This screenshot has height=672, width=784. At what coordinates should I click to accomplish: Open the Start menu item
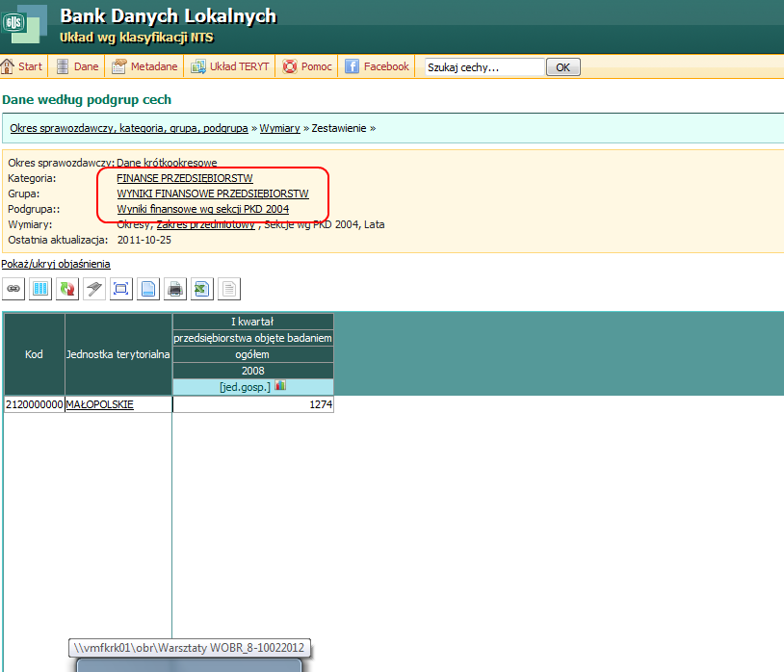[x=30, y=66]
